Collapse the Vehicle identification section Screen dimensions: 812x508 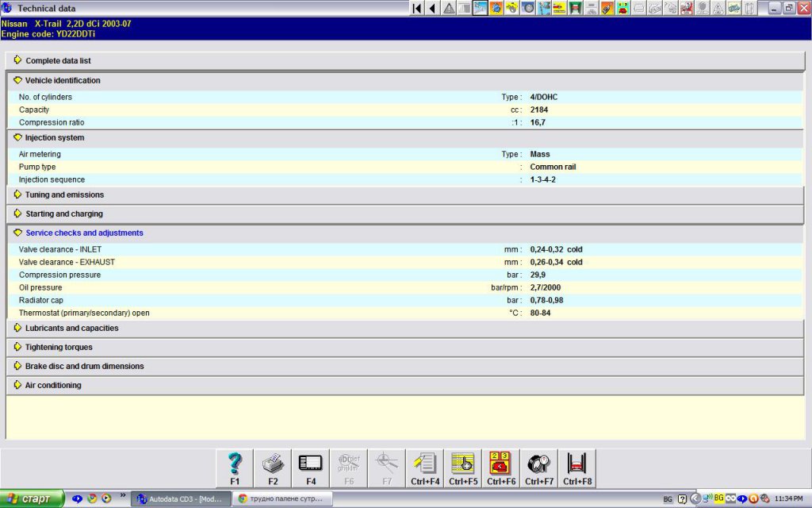[x=62, y=80]
